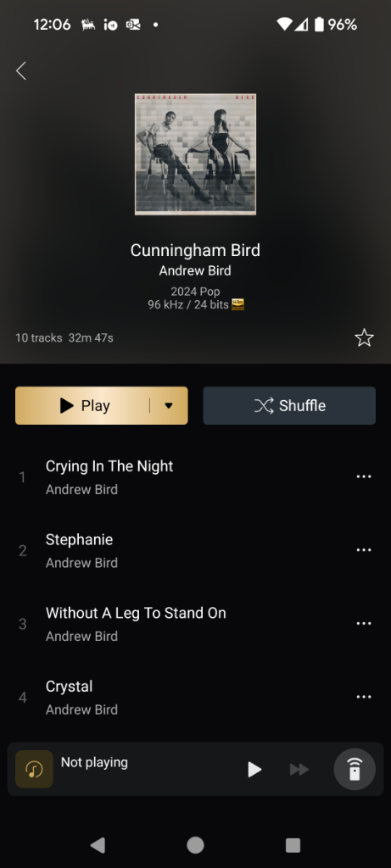The image size is (391, 868).
Task: Mark album as favorite with star icon
Action: pyautogui.click(x=364, y=337)
